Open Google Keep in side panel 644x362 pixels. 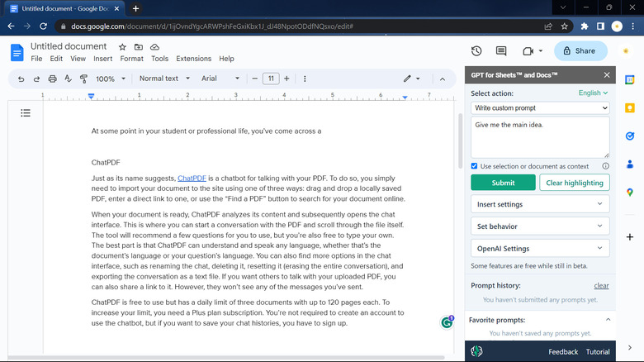tap(629, 107)
